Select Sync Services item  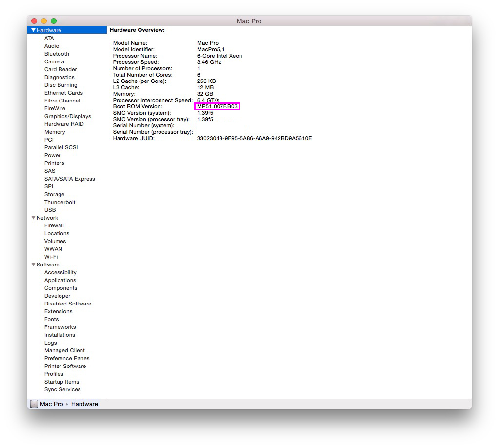click(62, 389)
